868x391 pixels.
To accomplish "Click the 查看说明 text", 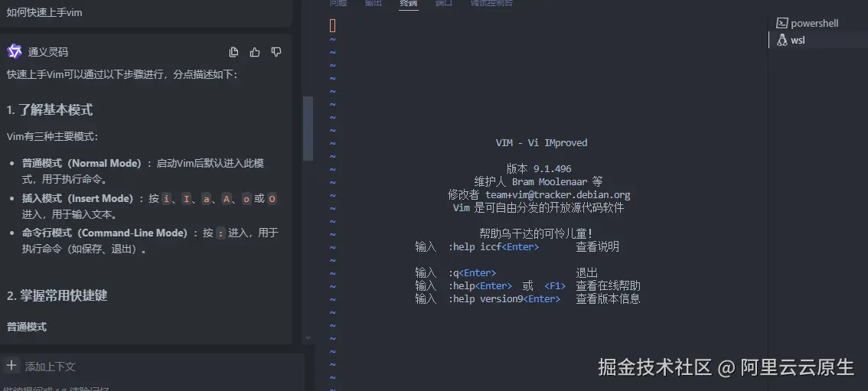I will [597, 246].
